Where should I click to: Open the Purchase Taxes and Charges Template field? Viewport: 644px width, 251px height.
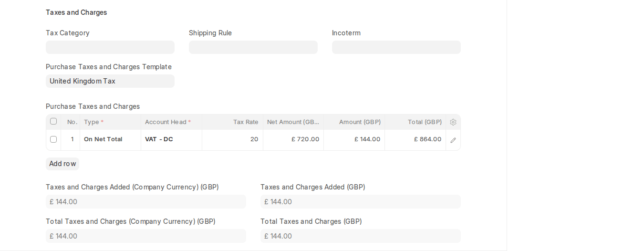click(110, 81)
